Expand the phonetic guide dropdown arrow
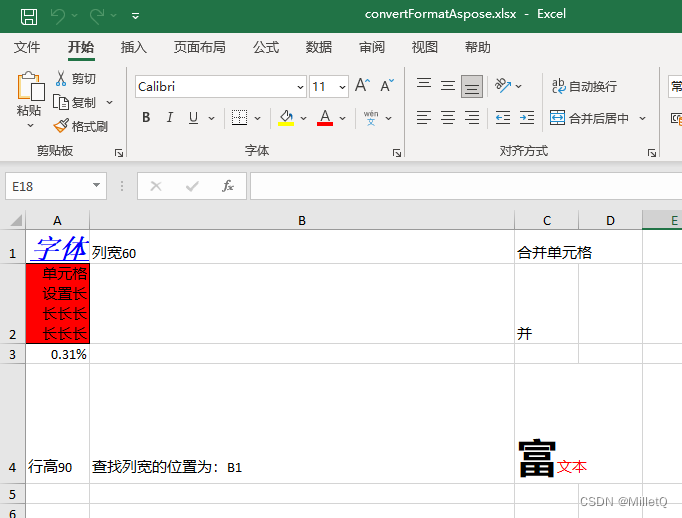Image resolution: width=682 pixels, height=518 pixels. (x=389, y=118)
